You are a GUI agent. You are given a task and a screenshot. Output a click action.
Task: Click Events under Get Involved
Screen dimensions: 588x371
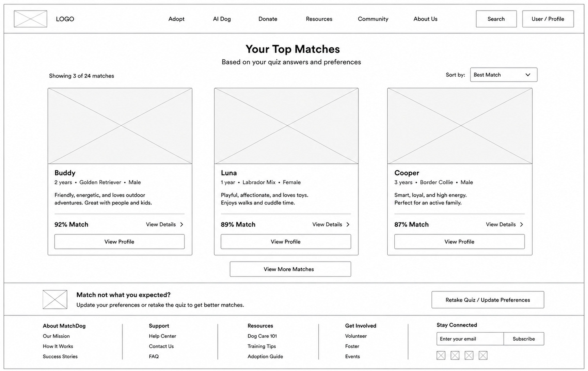(352, 357)
